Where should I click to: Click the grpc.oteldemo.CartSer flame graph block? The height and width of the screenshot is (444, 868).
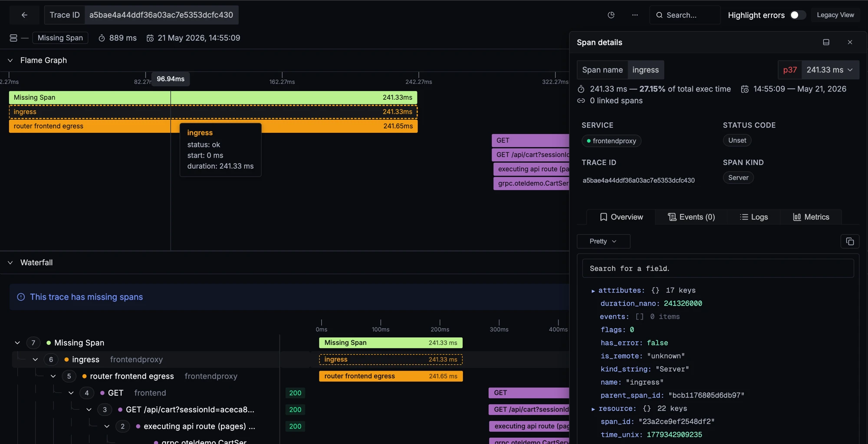[531, 183]
